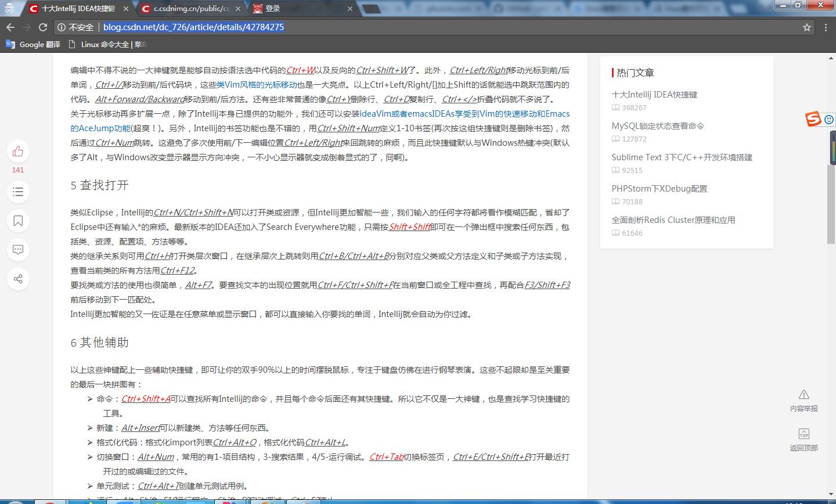Click the red Shift+Shift shortcut text
The image size is (836, 504).
pyautogui.click(x=409, y=227)
